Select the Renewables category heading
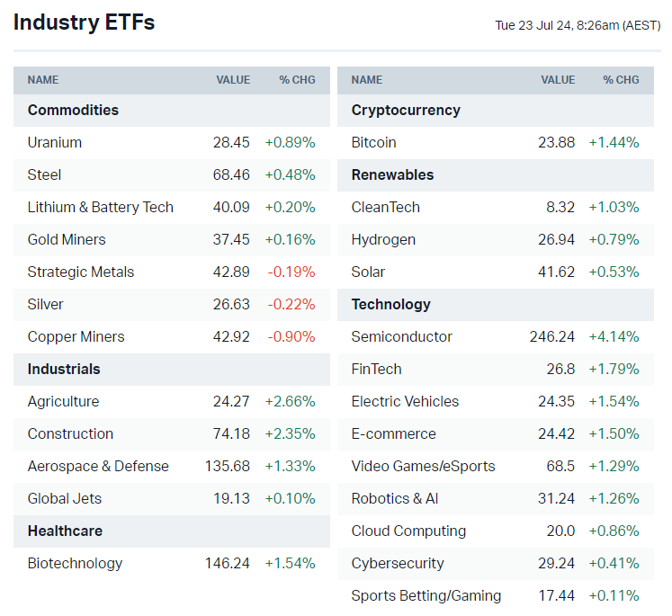This screenshot has height=616, width=672. pyautogui.click(x=392, y=174)
